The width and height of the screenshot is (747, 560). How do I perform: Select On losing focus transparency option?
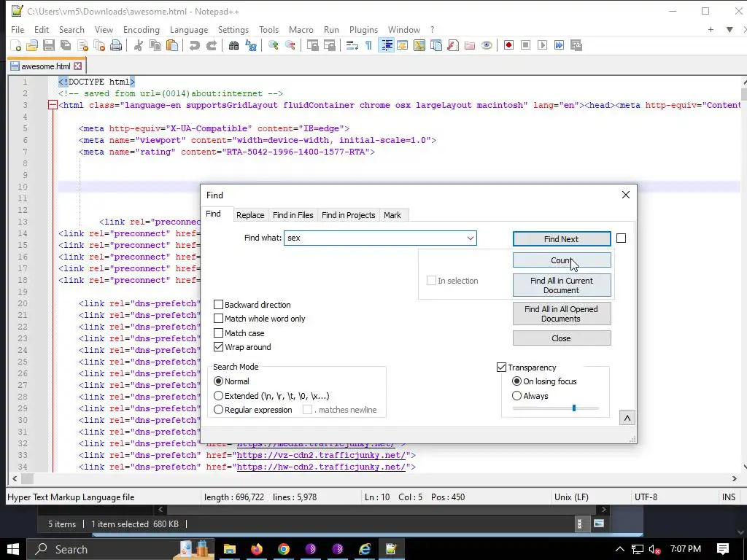(516, 381)
